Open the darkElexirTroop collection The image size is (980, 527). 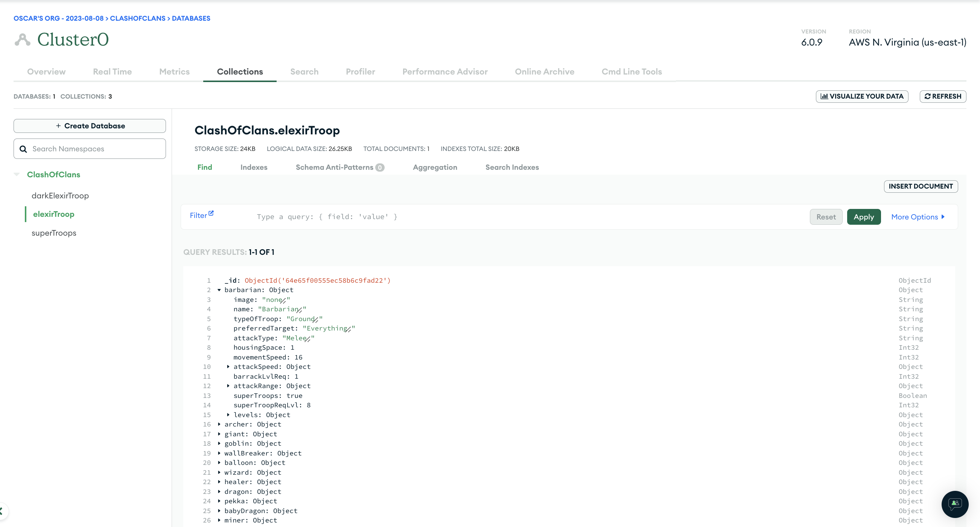[x=60, y=196]
